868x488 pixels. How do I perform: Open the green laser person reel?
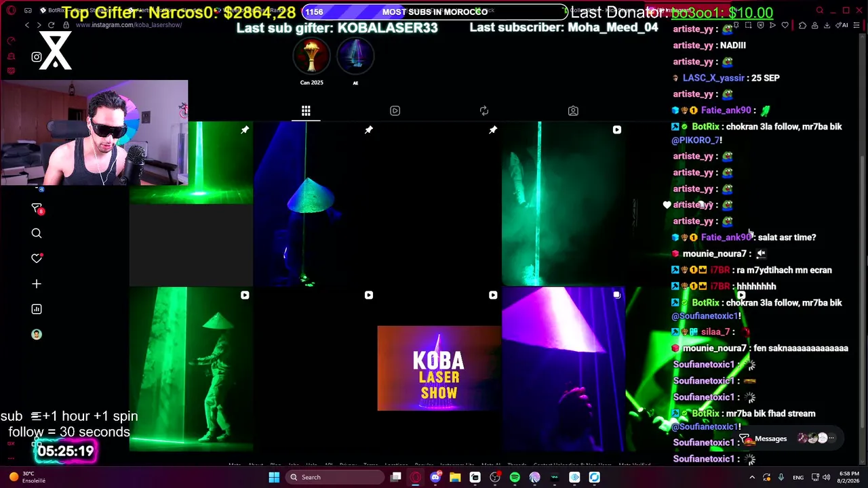[191, 369]
